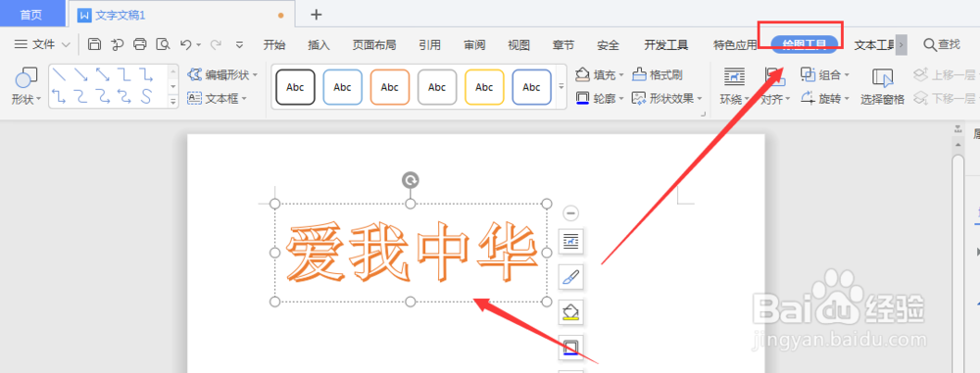Expand the Abc shape styles gallery
Screen dimensions: 980x373
pyautogui.click(x=561, y=86)
